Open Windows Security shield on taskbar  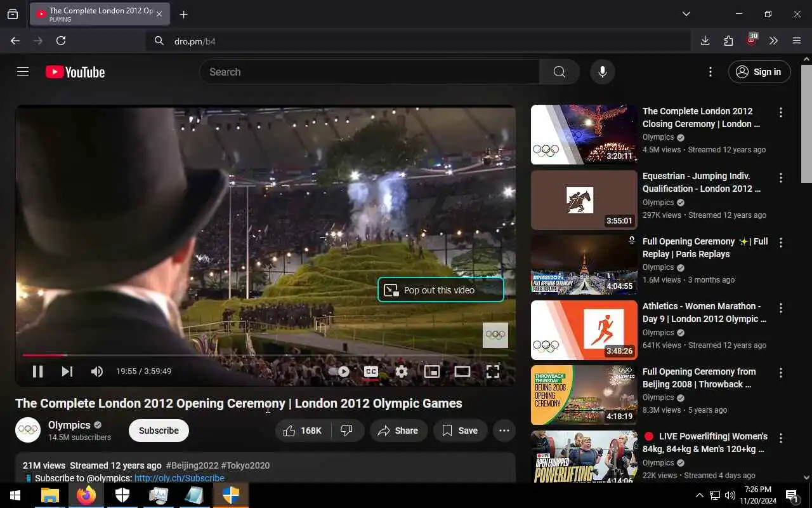[x=122, y=495]
